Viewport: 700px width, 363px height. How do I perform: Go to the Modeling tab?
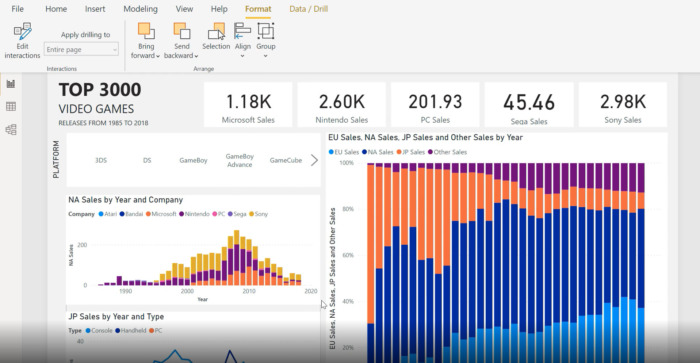point(140,9)
